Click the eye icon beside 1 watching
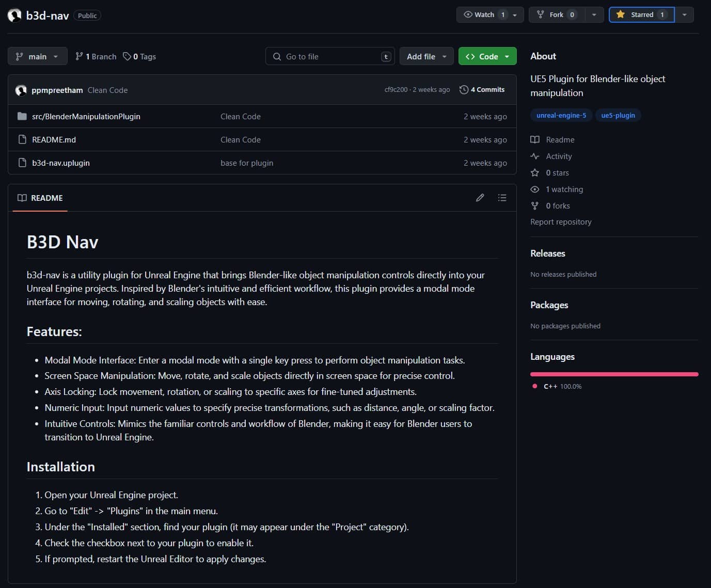Viewport: 711px width, 588px height. click(x=535, y=189)
